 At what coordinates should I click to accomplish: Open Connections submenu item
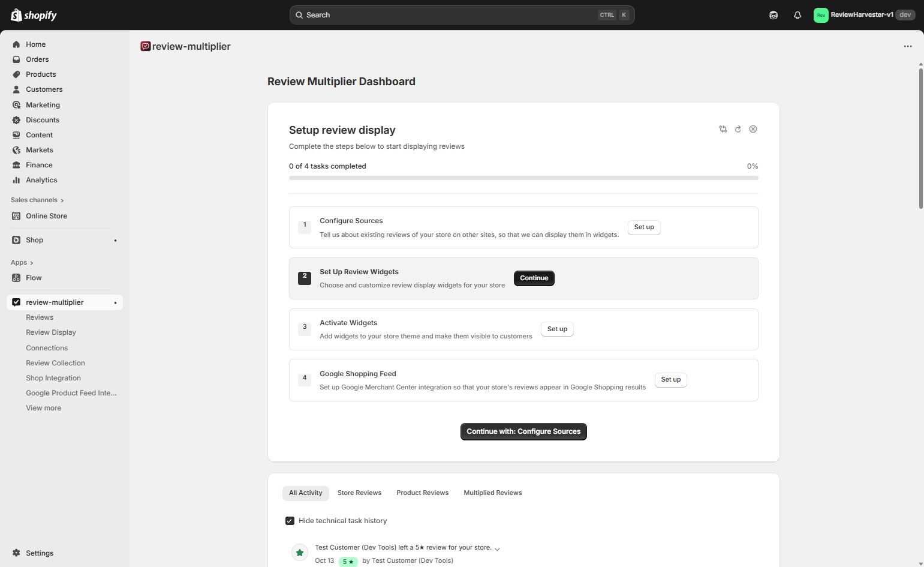(47, 348)
